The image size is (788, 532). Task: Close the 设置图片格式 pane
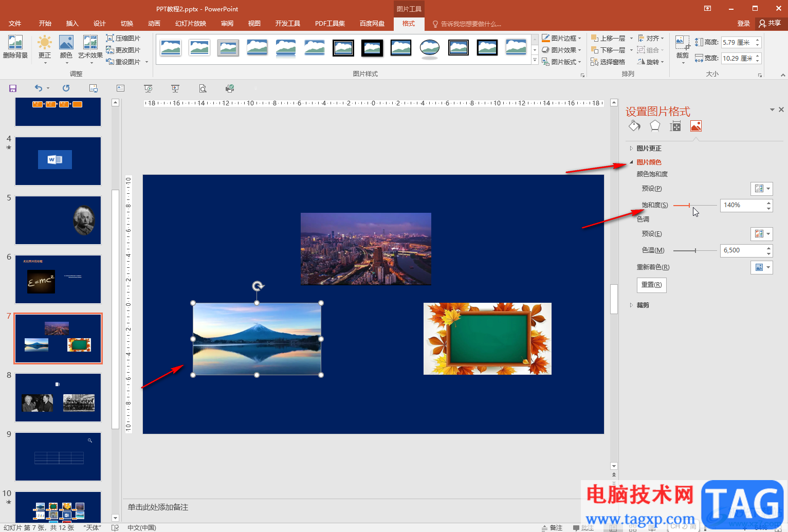(781, 109)
